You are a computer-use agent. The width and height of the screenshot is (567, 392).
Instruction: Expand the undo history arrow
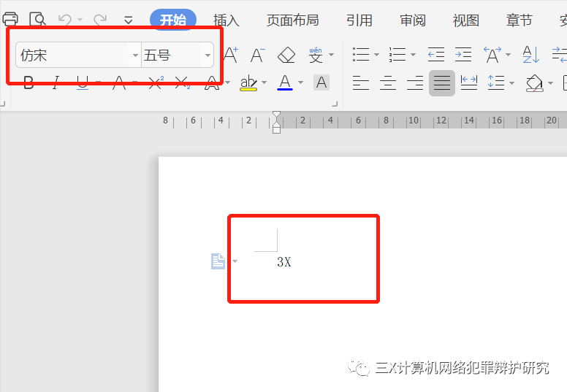coord(80,20)
